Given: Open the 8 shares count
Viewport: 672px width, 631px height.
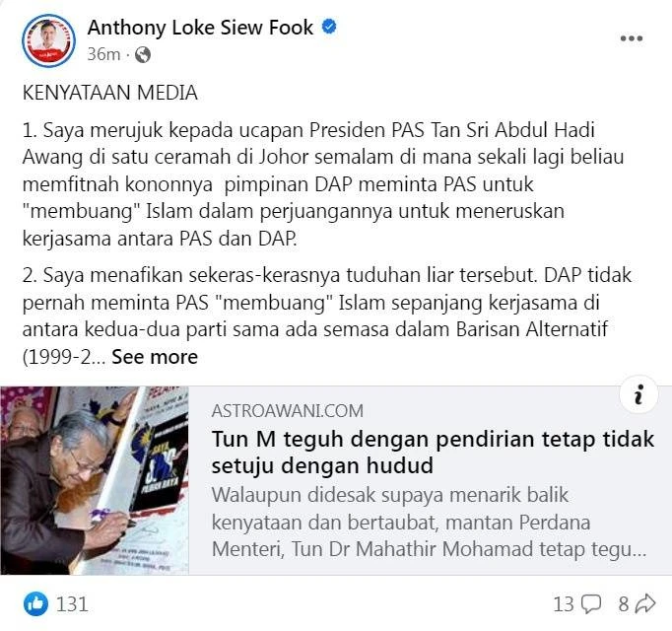Looking at the screenshot, I should pos(624,604).
